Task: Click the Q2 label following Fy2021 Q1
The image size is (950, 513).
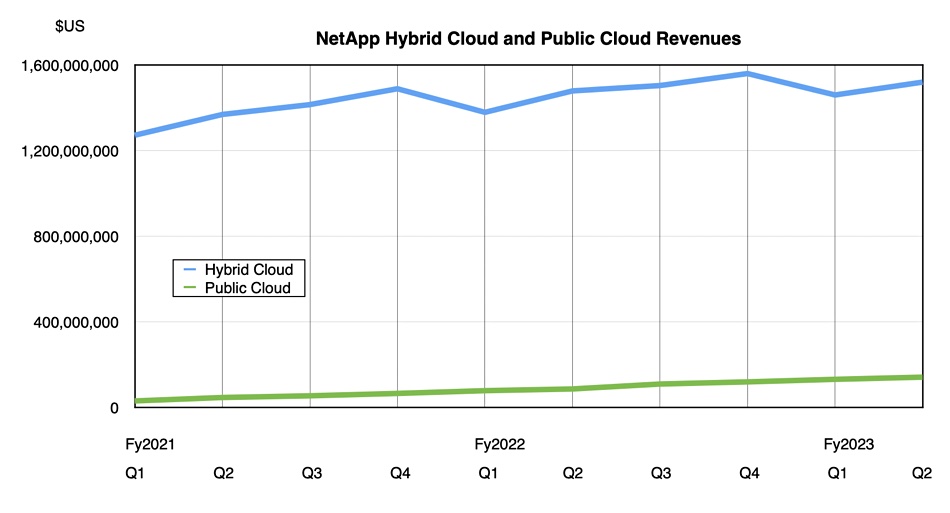Action: (x=223, y=473)
